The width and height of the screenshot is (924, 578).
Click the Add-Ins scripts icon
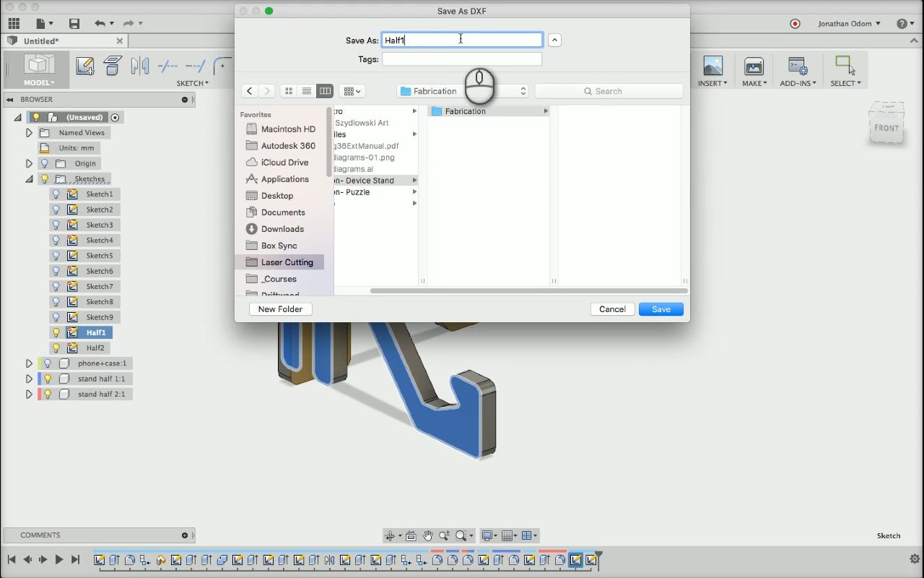[x=798, y=66]
